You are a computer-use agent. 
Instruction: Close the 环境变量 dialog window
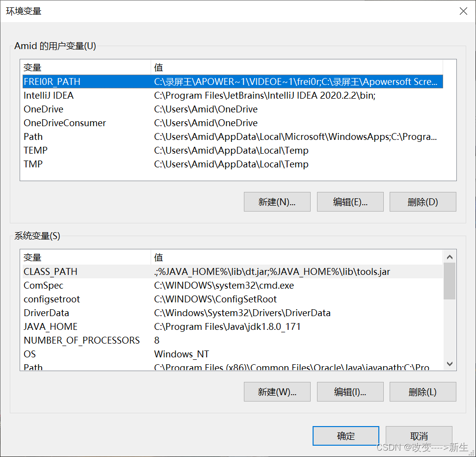click(463, 11)
